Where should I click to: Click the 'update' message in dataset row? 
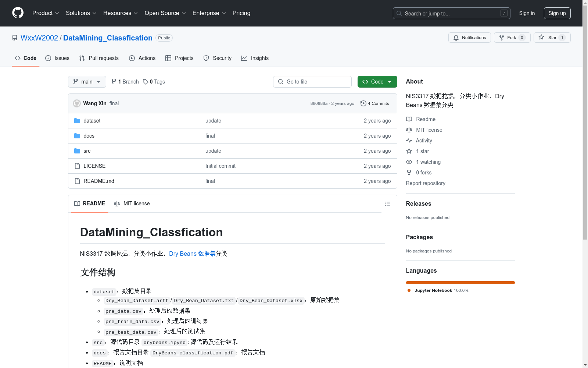pyautogui.click(x=213, y=121)
